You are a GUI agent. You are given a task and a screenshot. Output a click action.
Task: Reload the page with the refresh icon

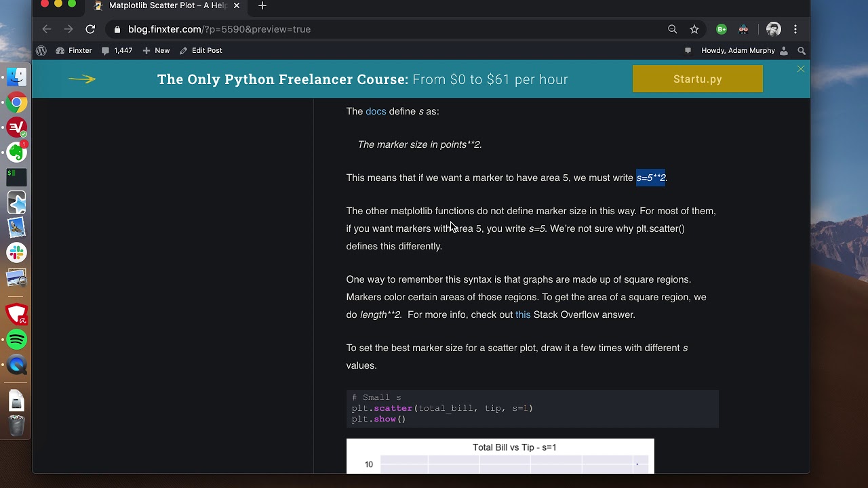point(90,29)
